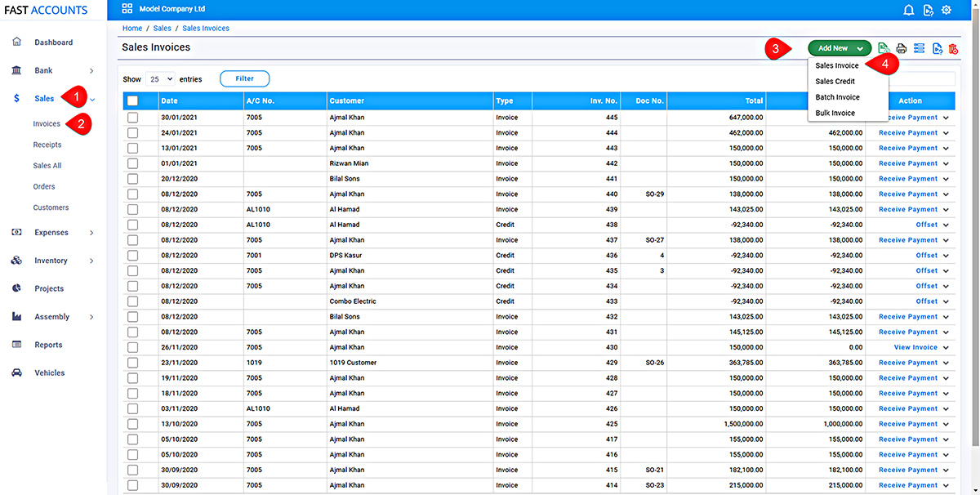Click the Bank building icon in the sidebar
The image size is (980, 495).
(16, 70)
